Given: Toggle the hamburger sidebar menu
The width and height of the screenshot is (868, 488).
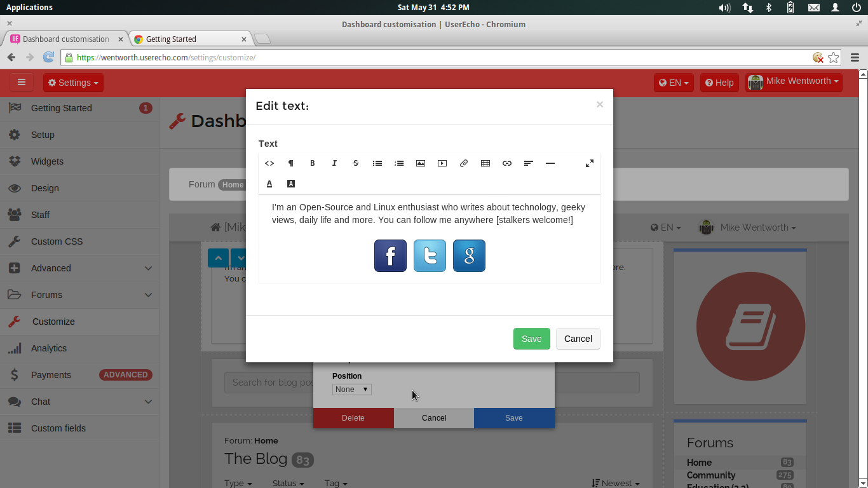Looking at the screenshot, I should pyautogui.click(x=22, y=82).
